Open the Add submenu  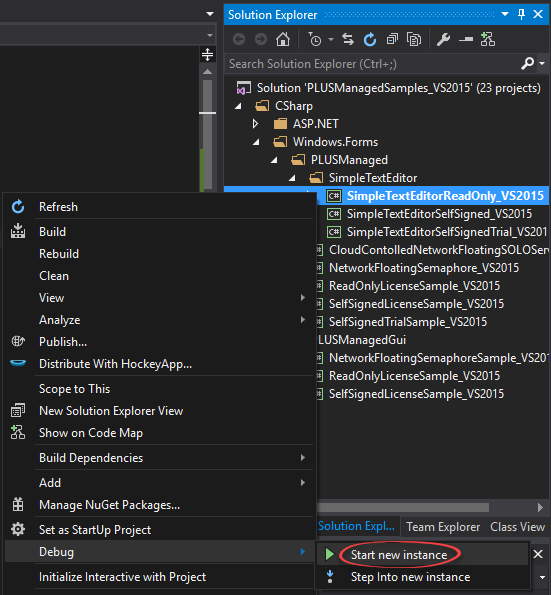(x=159, y=483)
